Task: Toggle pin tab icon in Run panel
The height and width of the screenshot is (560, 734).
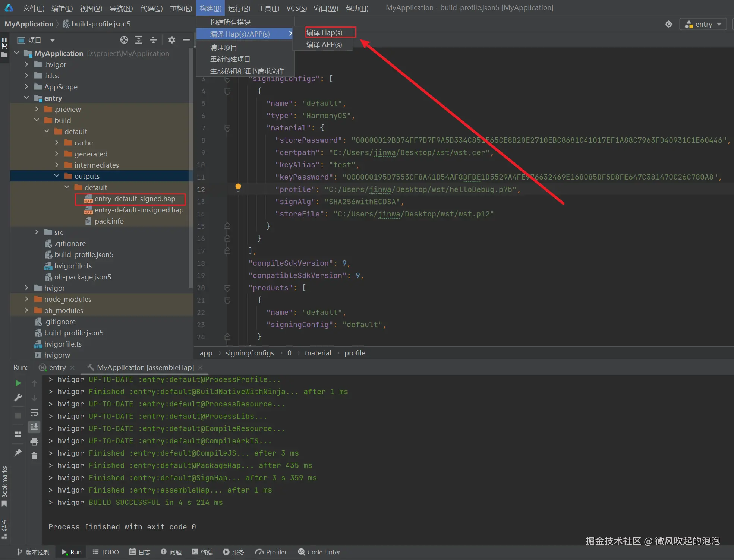Action: [x=18, y=452]
